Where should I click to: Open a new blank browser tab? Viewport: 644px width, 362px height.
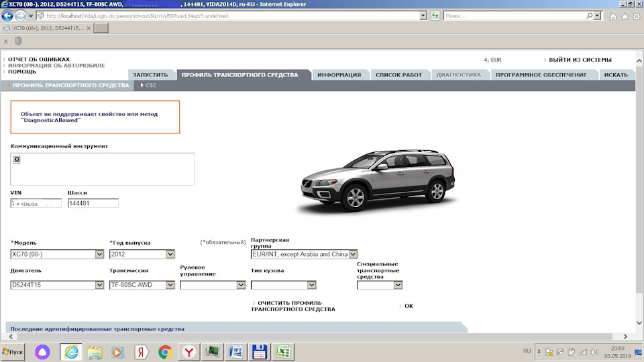click(x=101, y=28)
